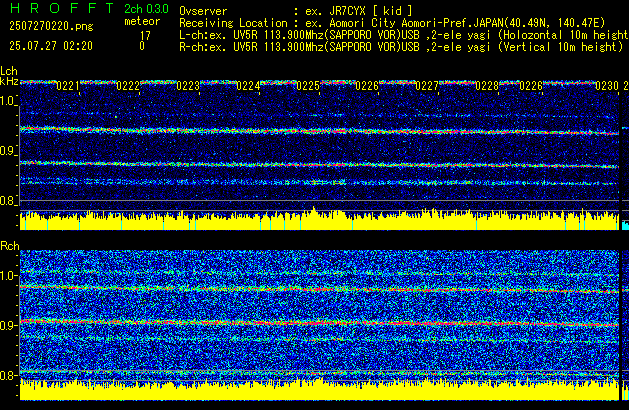Click the meteor label
Viewport: 629px width, 410px height.
(142, 21)
